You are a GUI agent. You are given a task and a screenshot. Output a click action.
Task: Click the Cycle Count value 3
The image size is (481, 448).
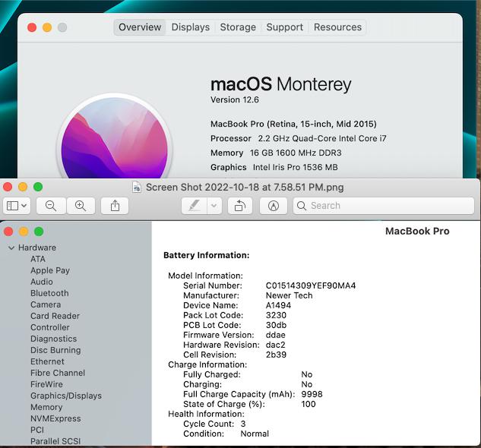tap(243, 424)
